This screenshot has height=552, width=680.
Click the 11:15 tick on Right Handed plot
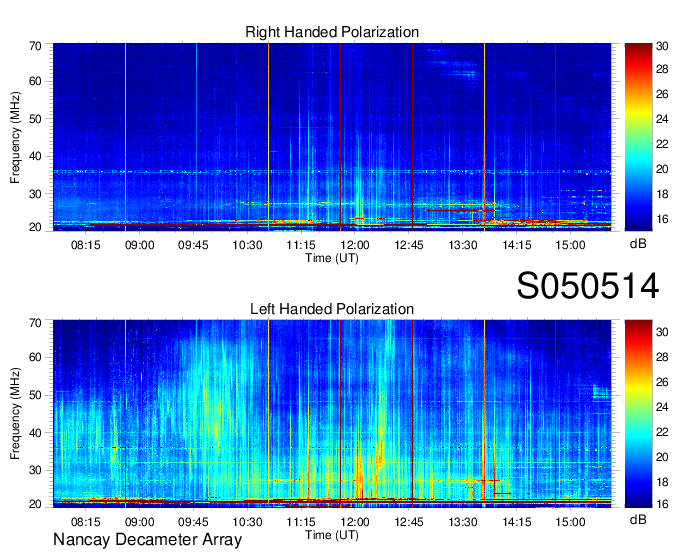tap(301, 245)
